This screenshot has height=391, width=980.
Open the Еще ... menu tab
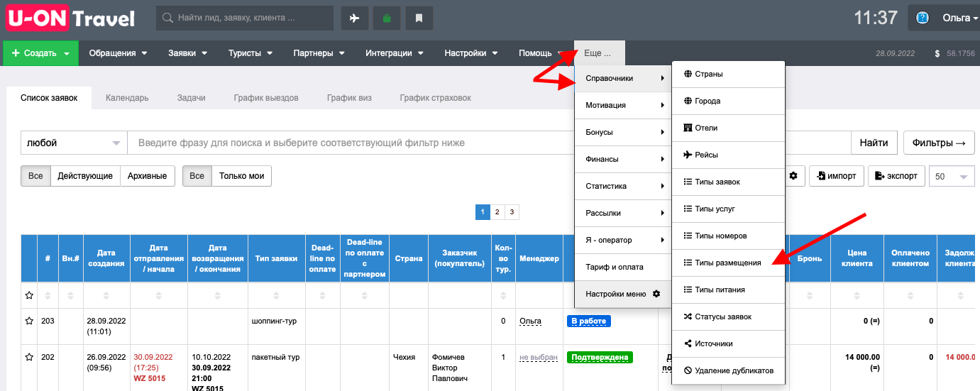point(600,53)
